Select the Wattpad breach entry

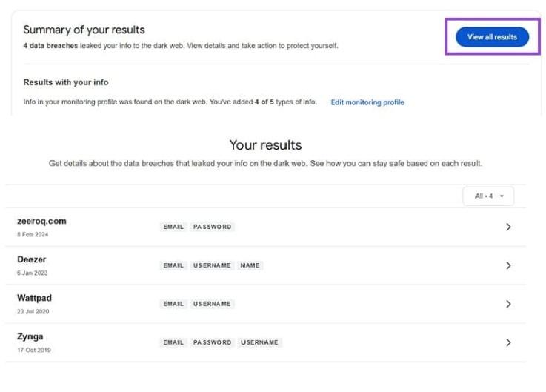pyautogui.click(x=266, y=305)
